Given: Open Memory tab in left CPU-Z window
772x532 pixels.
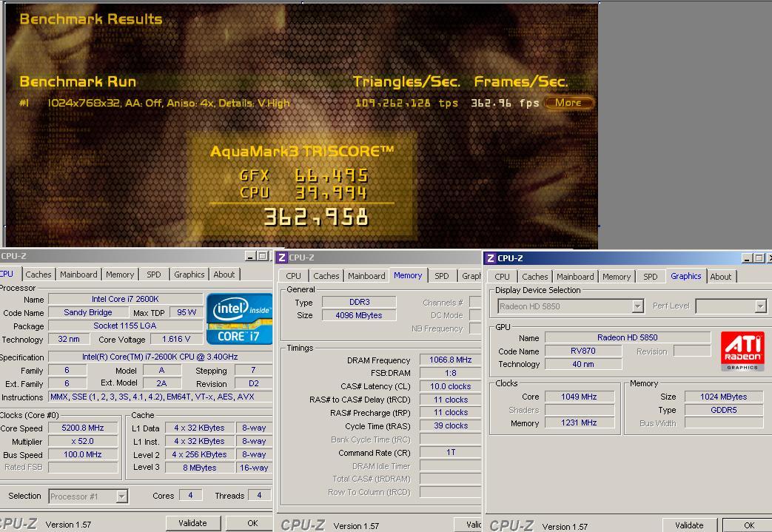Looking at the screenshot, I should (120, 275).
